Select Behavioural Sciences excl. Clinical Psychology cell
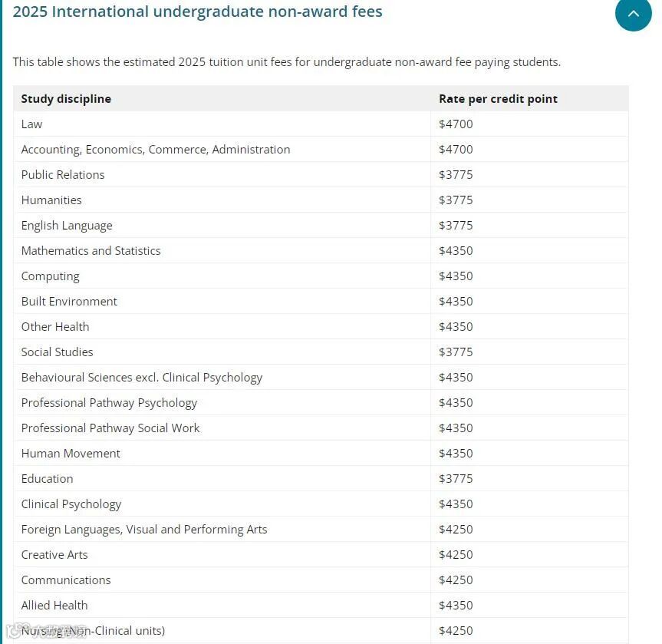Viewport: 662px width, 644px height. click(x=142, y=378)
